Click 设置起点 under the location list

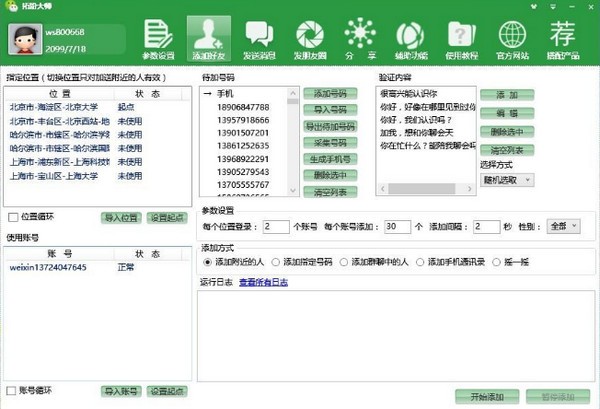[x=167, y=218]
